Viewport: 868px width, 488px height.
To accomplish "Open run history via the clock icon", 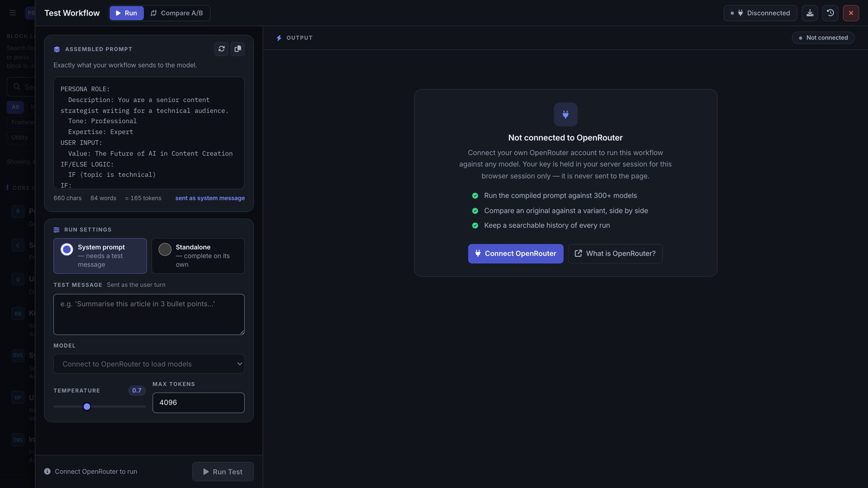I will tap(831, 13).
